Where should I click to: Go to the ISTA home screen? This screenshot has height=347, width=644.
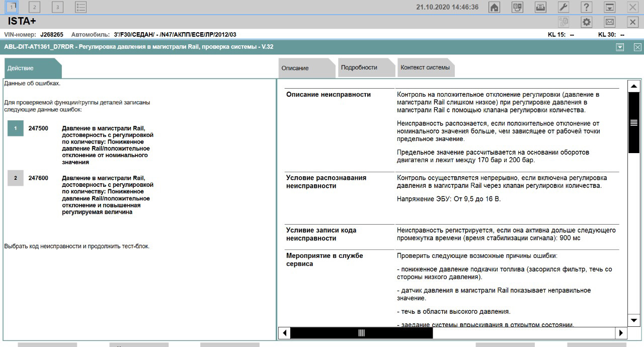coord(495,7)
